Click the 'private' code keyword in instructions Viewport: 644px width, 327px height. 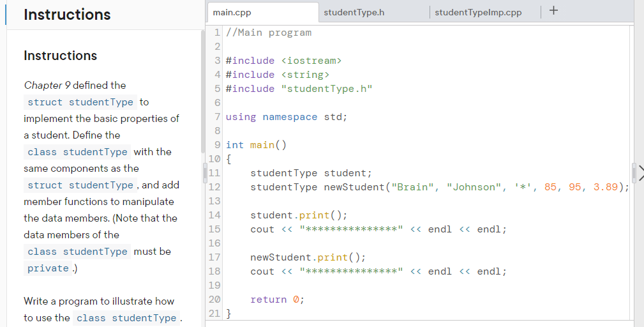(x=48, y=268)
